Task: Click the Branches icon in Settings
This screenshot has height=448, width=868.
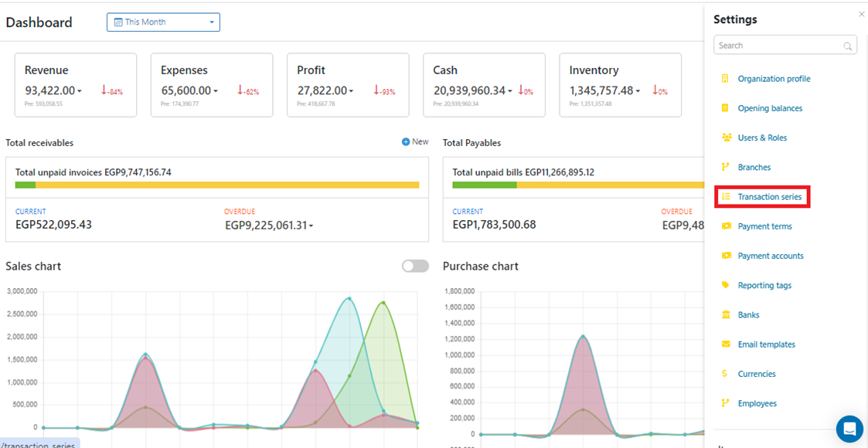Action: point(725,167)
